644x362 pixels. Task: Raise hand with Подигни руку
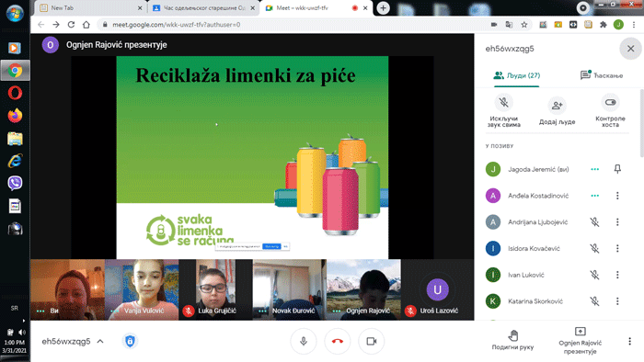point(513,340)
